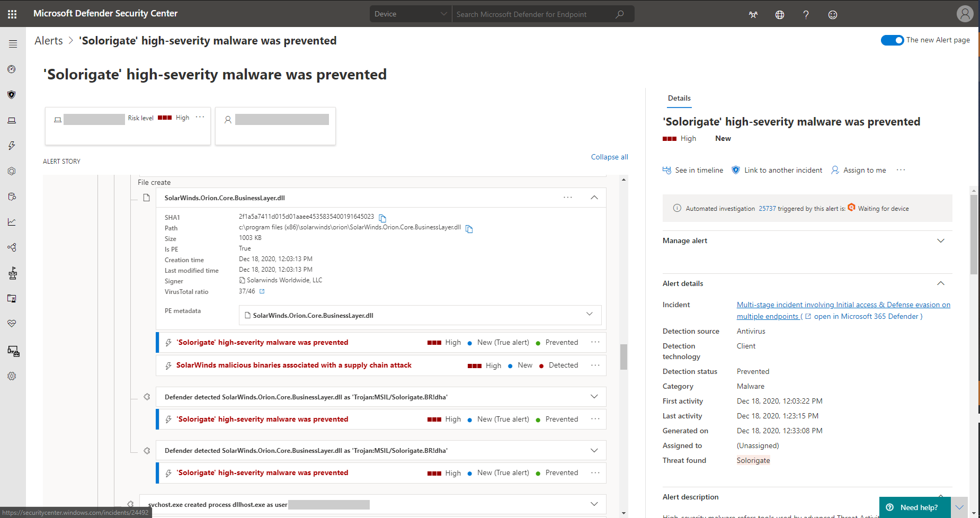This screenshot has width=980, height=518.
Task: Open Settings from the sidebar gear icon
Action: [x=12, y=376]
